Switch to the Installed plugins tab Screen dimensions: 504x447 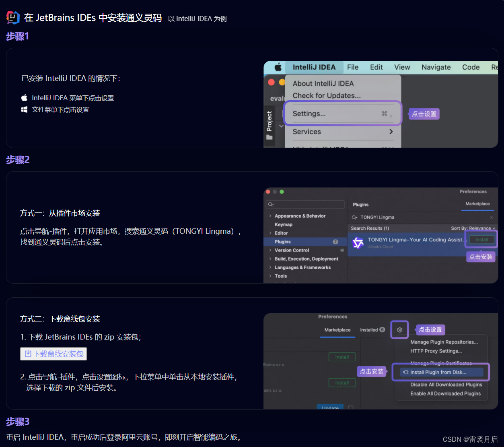(x=369, y=330)
